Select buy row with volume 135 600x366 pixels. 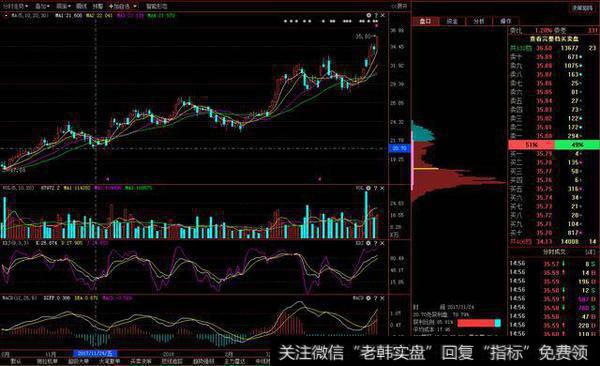(554, 162)
